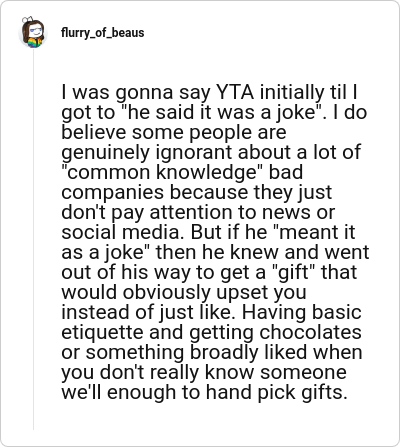Click the word "etiquette" in the comment
Image resolution: width=400 pixels, height=447 pixels.
(102, 332)
